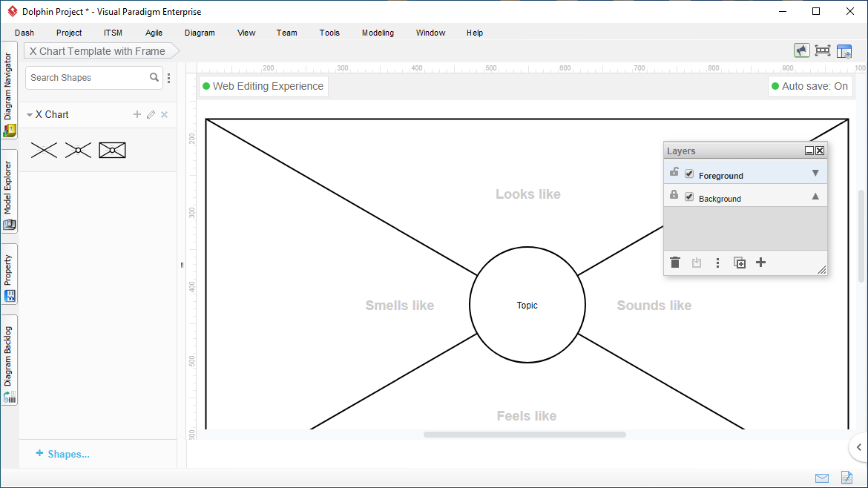
Task: Select the Feels like label
Action: pyautogui.click(x=527, y=415)
